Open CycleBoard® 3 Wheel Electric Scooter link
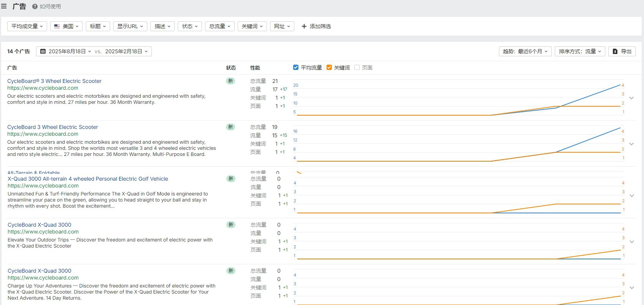 (x=54, y=81)
